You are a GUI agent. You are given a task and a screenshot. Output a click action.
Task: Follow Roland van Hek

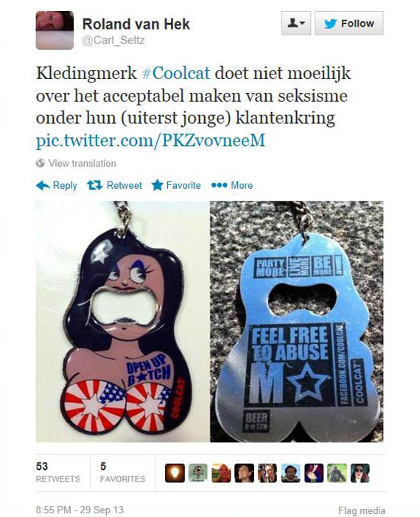349,23
